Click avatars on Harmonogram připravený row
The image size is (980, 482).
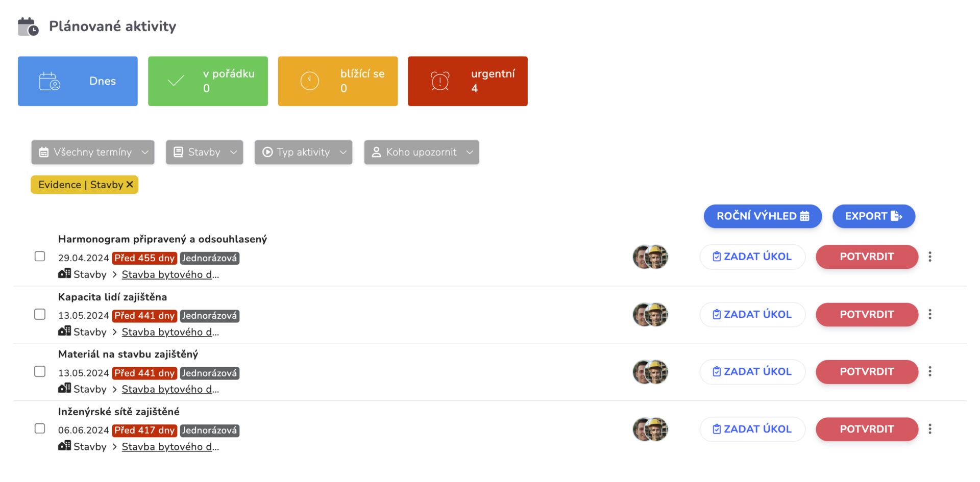click(650, 257)
